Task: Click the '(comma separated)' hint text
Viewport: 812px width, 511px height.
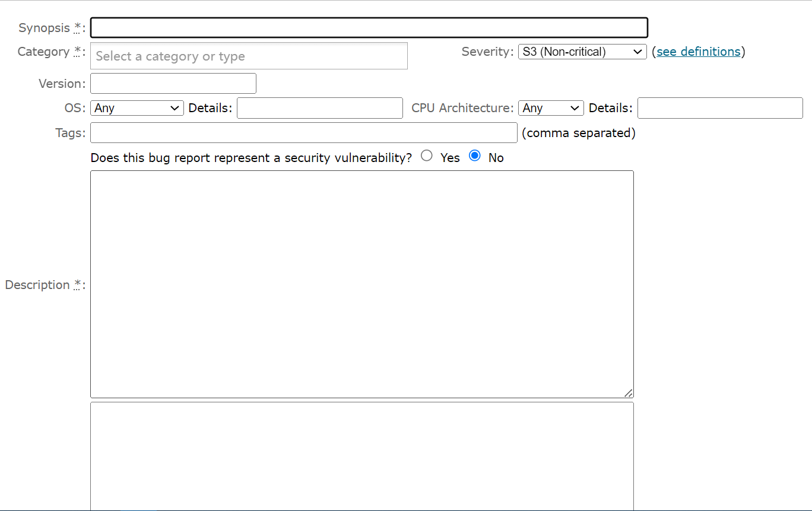Action: (579, 133)
